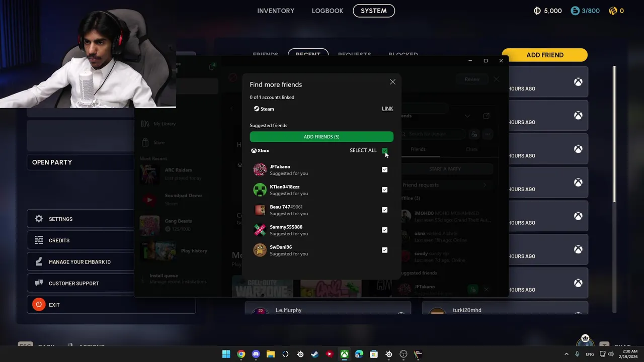Click Beau 747's profile picture
This screenshot has width=644, height=362.
(260, 210)
